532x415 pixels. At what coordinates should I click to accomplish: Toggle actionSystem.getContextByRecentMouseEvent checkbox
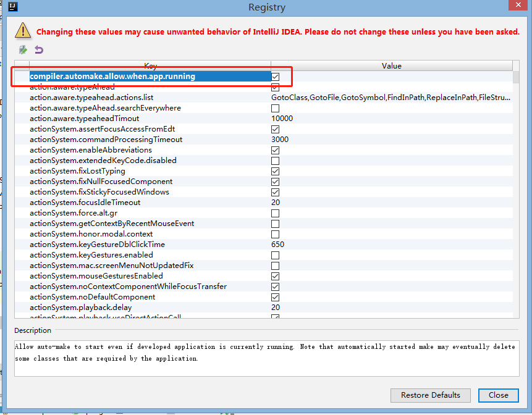275,224
